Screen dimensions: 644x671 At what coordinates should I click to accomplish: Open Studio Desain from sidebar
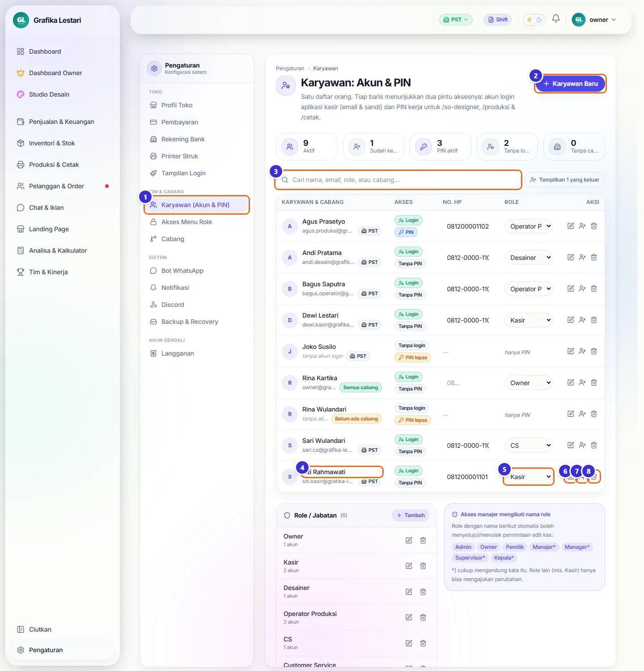point(63,94)
